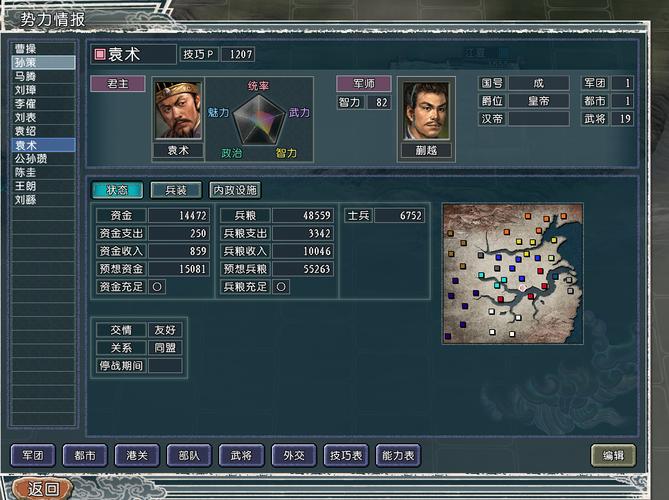The width and height of the screenshot is (669, 500).
Task: Select 刘表 in the faction list
Action: click(44, 117)
